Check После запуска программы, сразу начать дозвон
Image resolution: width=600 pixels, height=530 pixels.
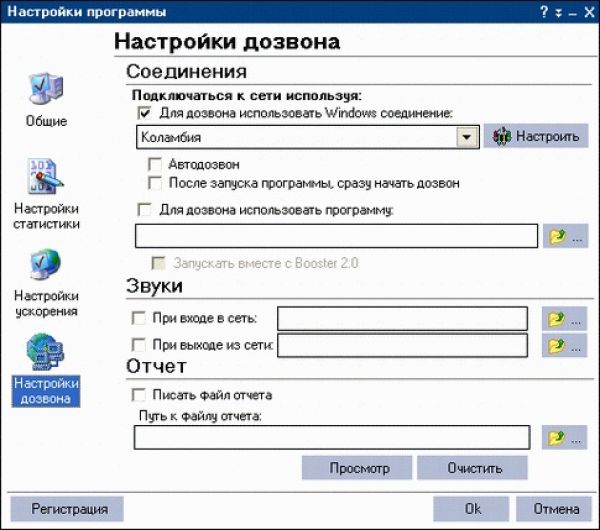click(x=155, y=183)
